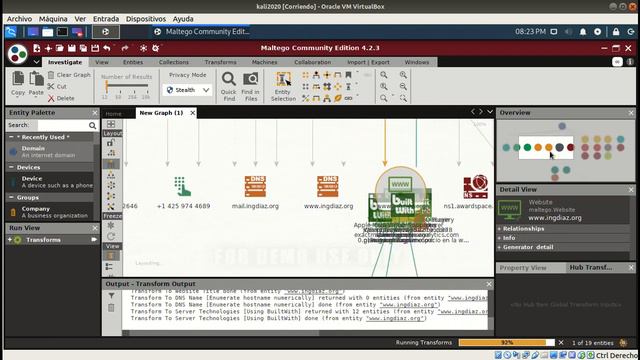Select Domain entity in palette
Image resolution: width=640 pixels, height=360 pixels.
pyautogui.click(x=50, y=151)
